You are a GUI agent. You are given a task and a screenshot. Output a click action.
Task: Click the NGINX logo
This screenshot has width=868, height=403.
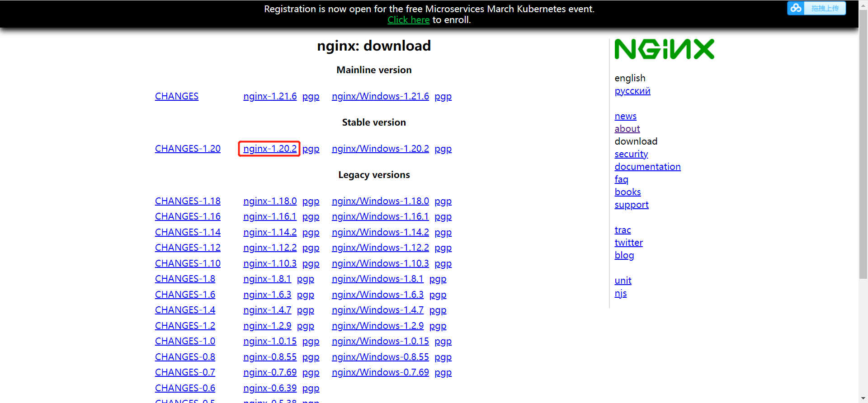point(664,49)
